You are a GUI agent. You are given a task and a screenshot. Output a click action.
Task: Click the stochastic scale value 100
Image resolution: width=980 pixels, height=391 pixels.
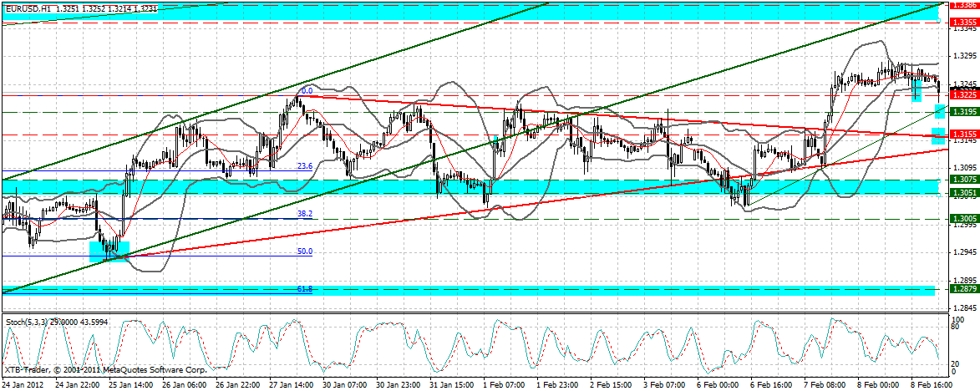click(957, 319)
